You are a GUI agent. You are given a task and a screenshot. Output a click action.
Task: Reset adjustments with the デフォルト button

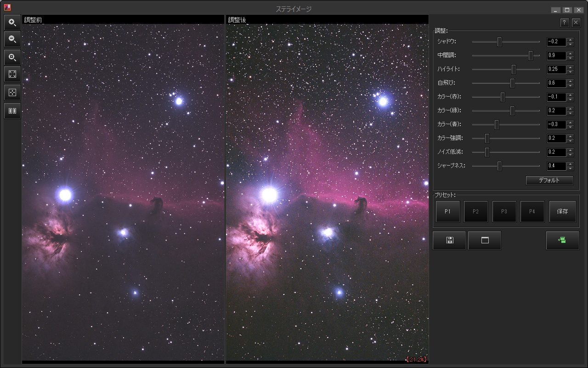549,180
